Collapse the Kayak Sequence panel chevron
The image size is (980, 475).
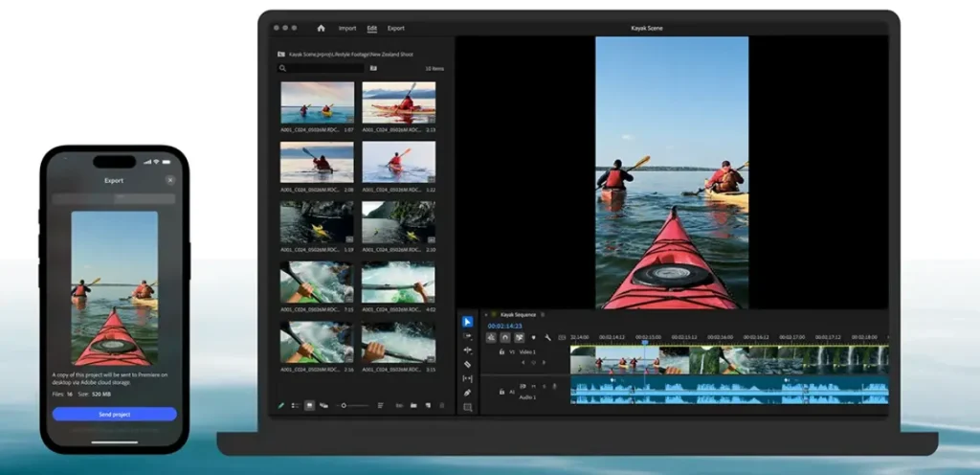click(485, 315)
